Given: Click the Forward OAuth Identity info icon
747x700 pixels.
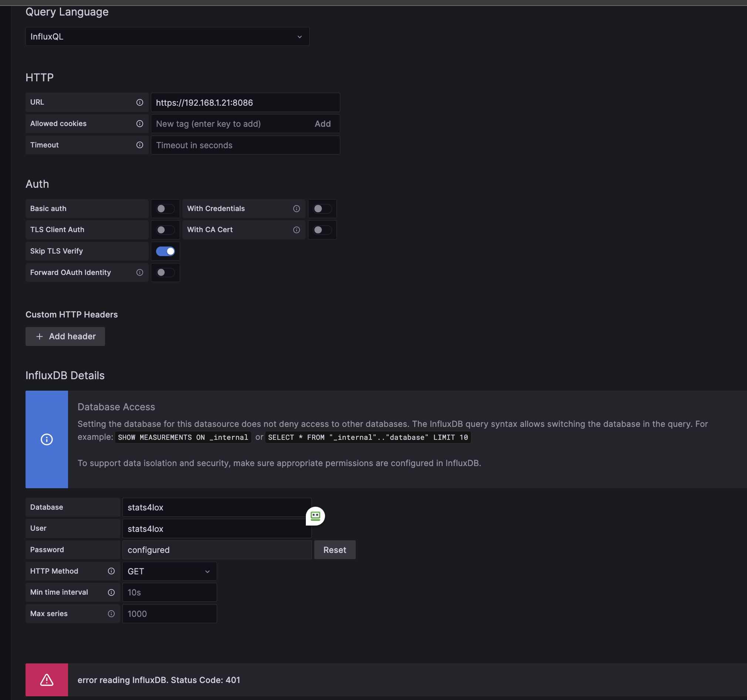Looking at the screenshot, I should pyautogui.click(x=139, y=272).
